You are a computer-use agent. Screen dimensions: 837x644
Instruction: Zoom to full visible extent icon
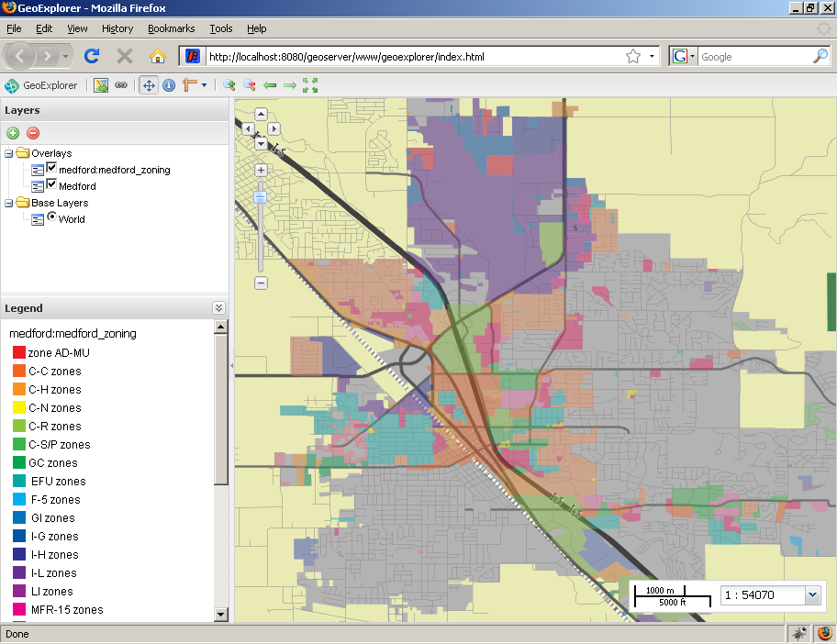point(310,85)
